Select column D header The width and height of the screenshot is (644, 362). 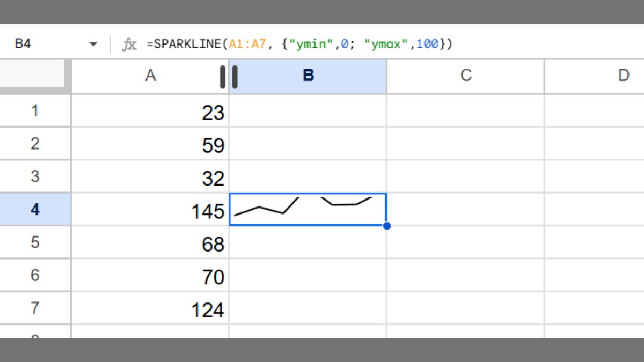[595, 76]
